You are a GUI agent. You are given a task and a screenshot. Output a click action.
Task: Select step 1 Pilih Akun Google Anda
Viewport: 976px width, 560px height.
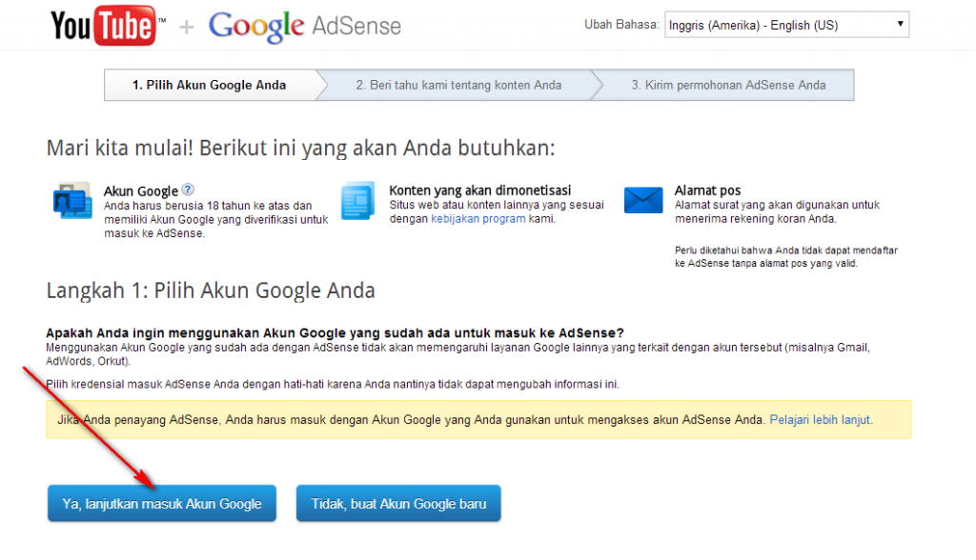coord(210,86)
